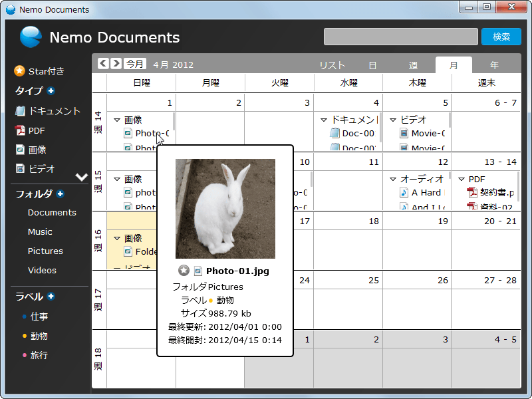
Task: Select the 月 month view tab
Action: [x=454, y=65]
